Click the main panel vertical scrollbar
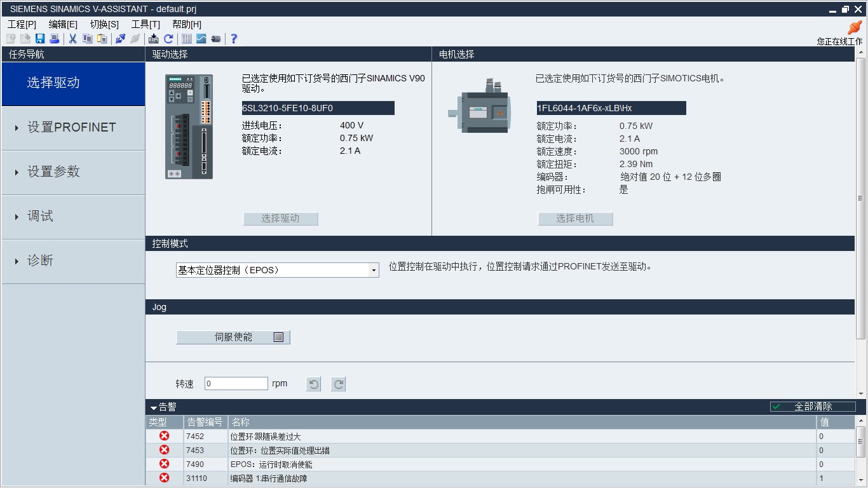This screenshot has height=488, width=868. coord(861,198)
